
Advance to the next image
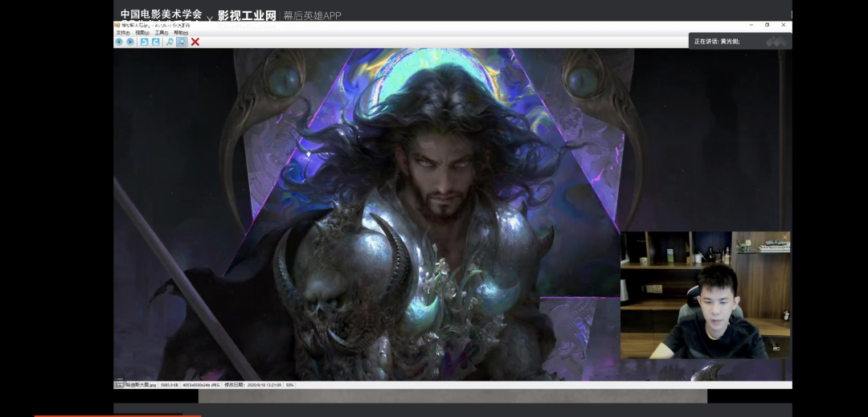(x=130, y=42)
